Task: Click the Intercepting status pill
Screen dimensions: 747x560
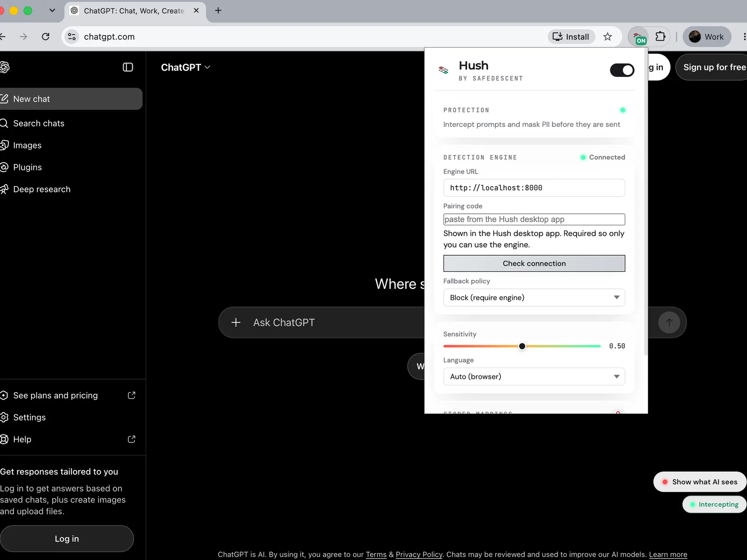Action: [714, 504]
